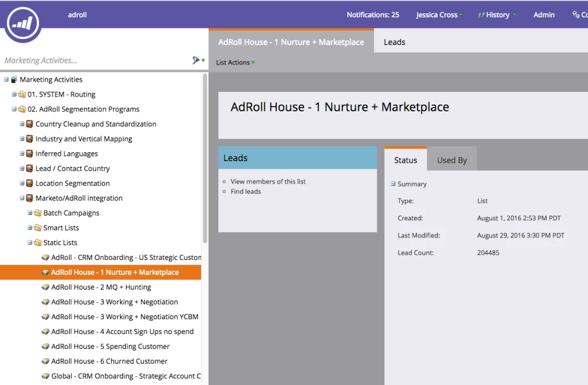Open the tree filter funnel icon
The height and width of the screenshot is (385, 588).
tap(196, 60)
